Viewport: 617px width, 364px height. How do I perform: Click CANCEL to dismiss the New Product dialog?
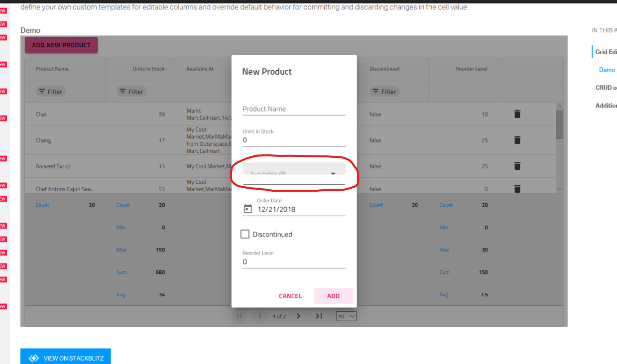pos(290,295)
